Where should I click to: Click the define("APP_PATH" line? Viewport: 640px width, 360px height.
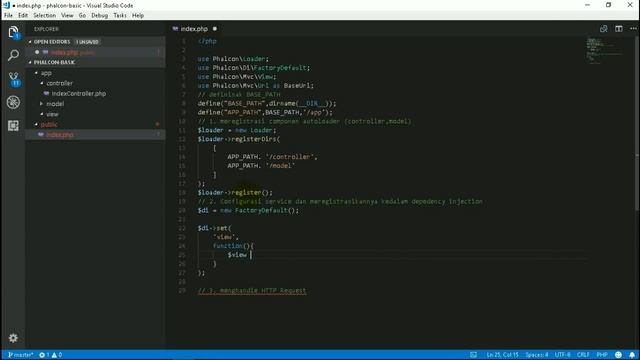265,112
